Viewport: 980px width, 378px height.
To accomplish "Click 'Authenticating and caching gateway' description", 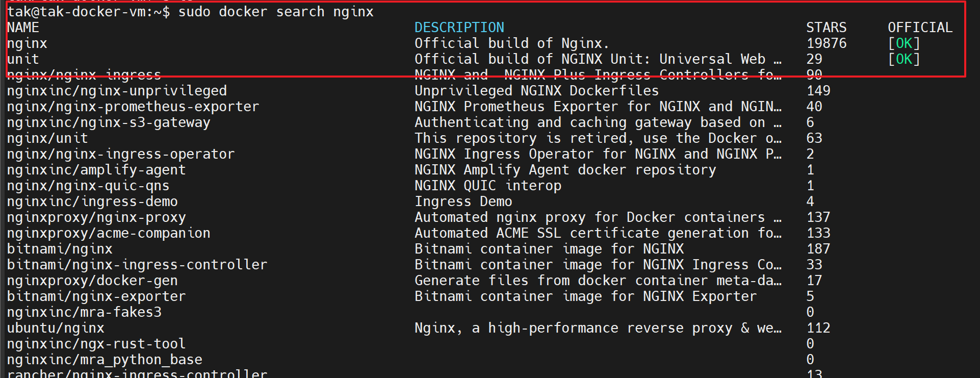I will 598,122.
